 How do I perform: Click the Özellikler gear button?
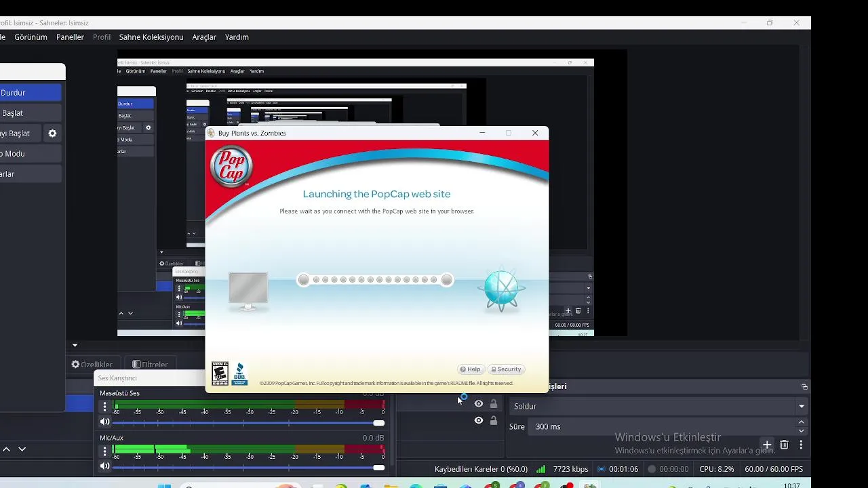[92, 364]
